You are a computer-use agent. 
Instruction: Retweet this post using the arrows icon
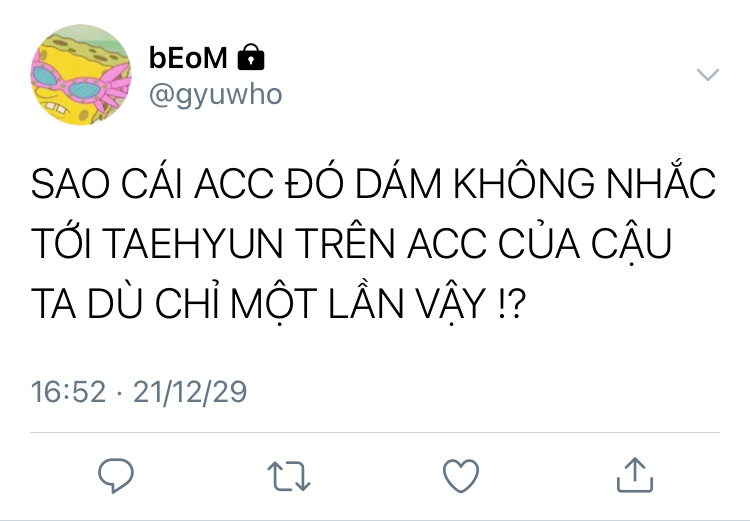pos(289,476)
